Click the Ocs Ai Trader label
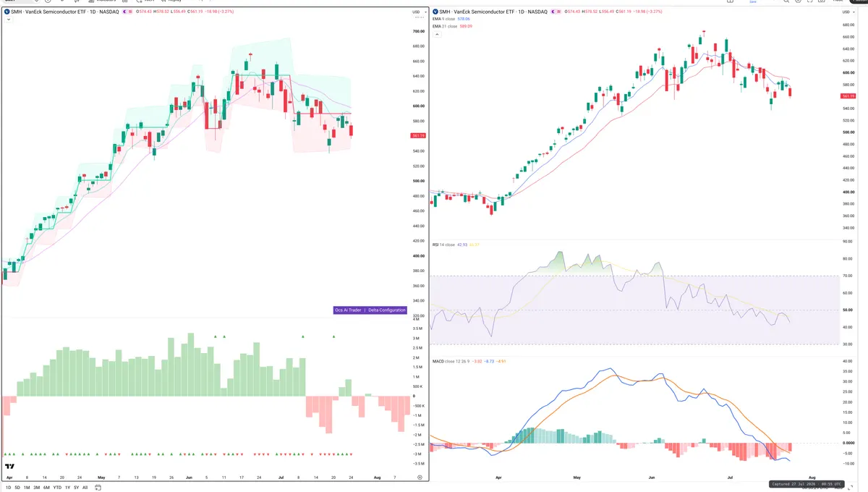 coord(348,310)
